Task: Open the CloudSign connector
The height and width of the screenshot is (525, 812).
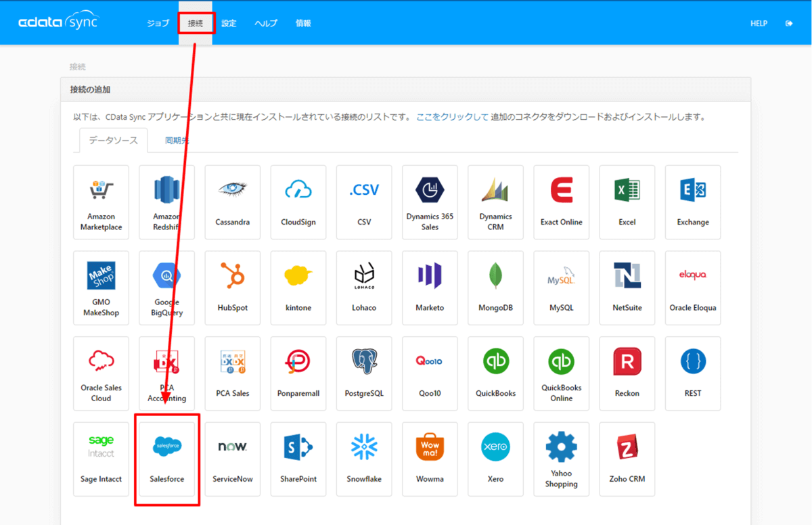Action: pos(298,202)
